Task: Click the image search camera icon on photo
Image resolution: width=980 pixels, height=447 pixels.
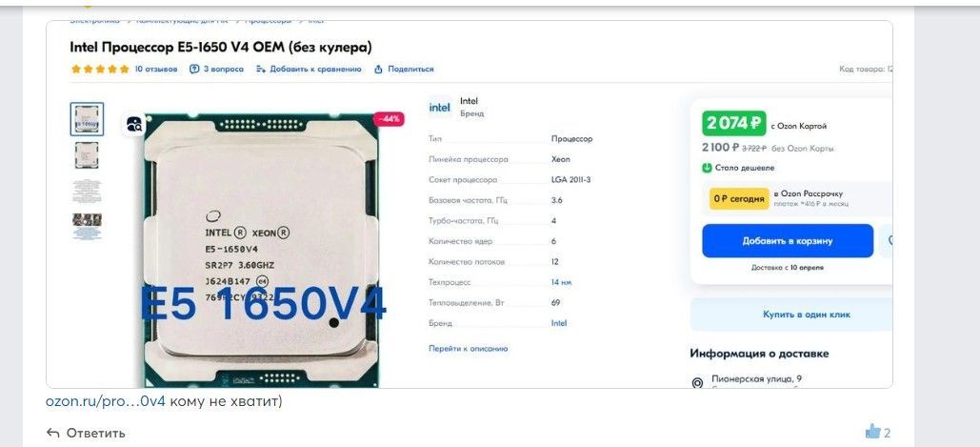Action: 134,125
